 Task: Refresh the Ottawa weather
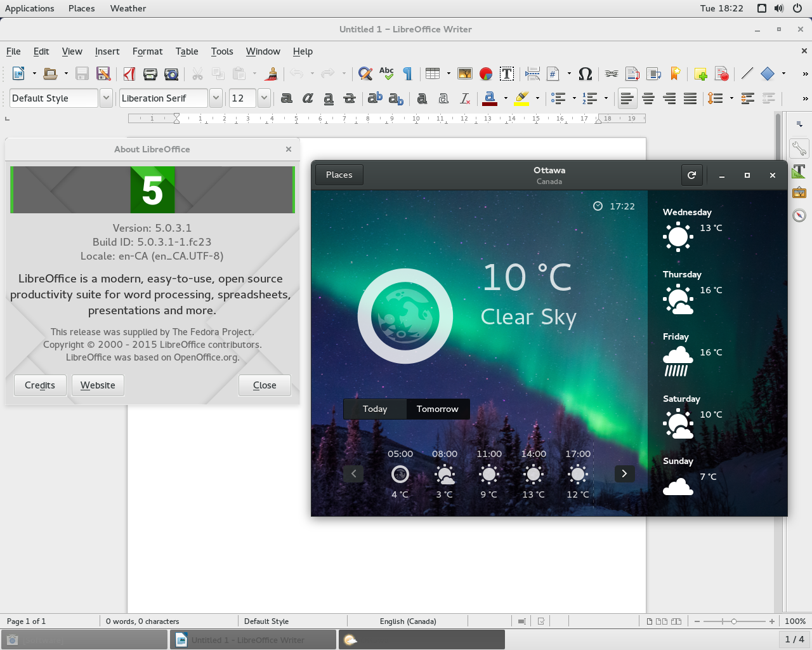692,175
